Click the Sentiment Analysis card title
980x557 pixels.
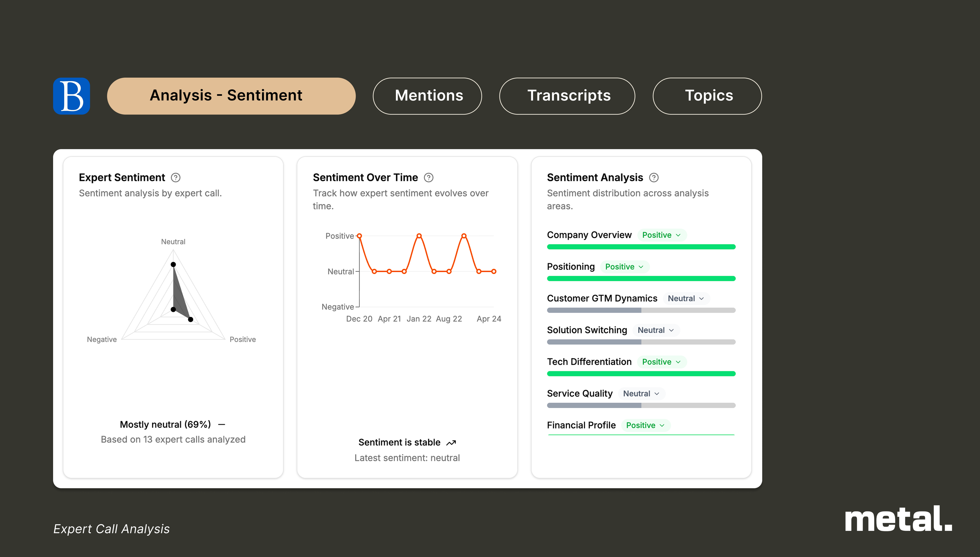click(595, 177)
